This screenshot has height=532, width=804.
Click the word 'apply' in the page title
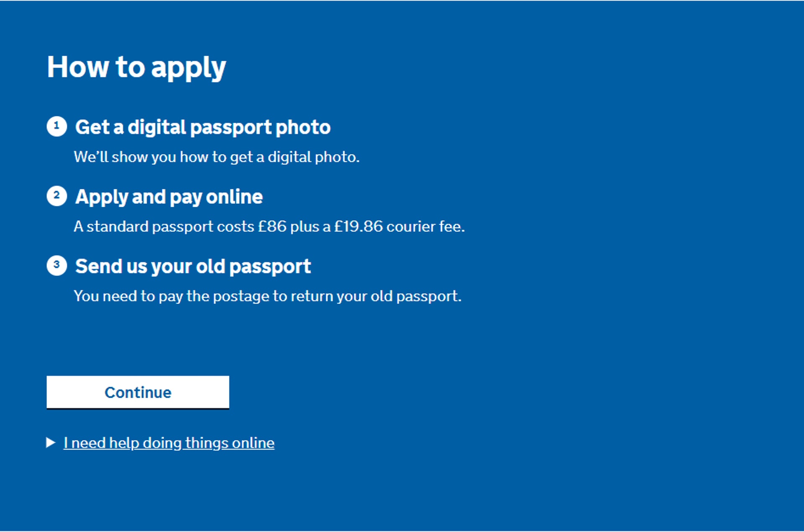click(x=188, y=68)
